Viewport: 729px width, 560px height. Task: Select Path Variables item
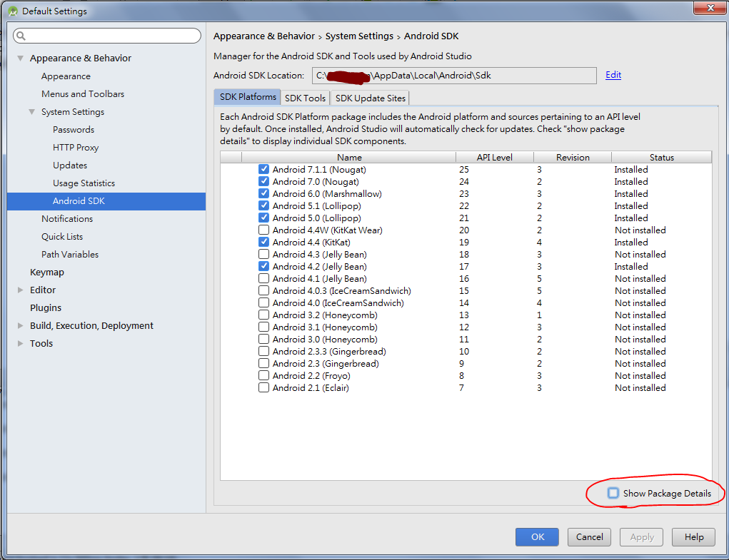[70, 255]
